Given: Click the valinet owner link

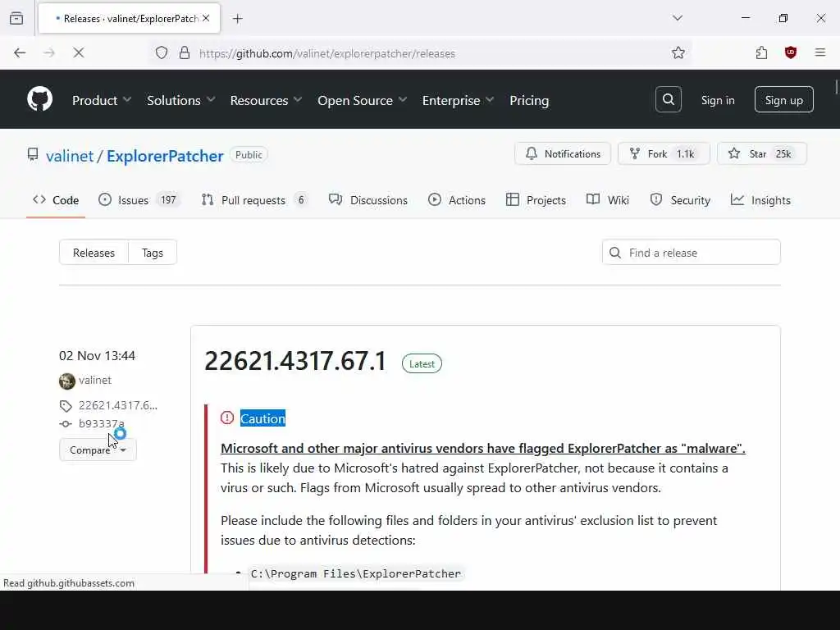Looking at the screenshot, I should click(x=70, y=156).
